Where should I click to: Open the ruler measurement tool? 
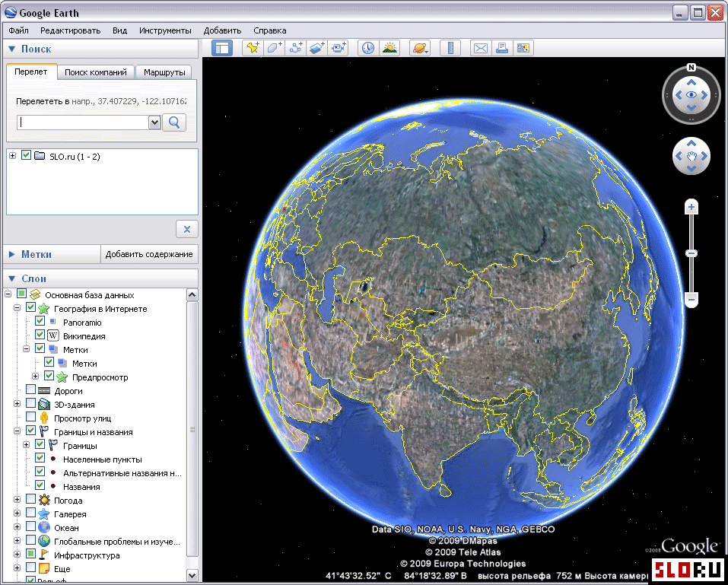tap(450, 48)
